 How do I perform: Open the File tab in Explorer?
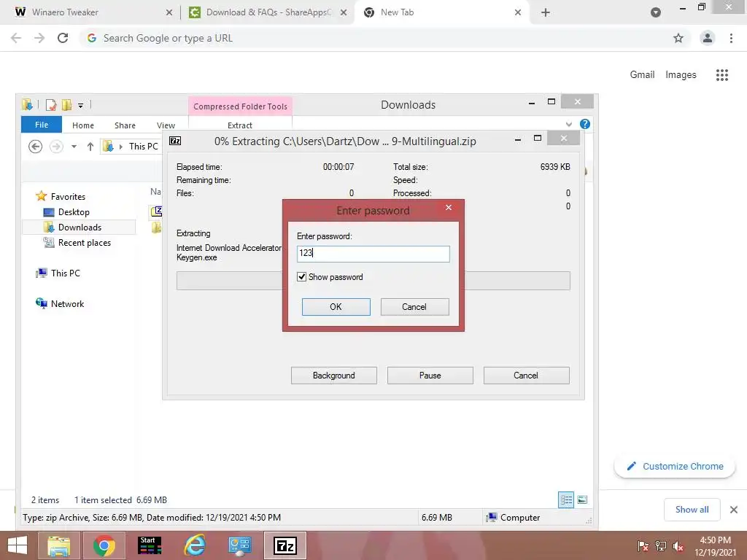point(42,125)
